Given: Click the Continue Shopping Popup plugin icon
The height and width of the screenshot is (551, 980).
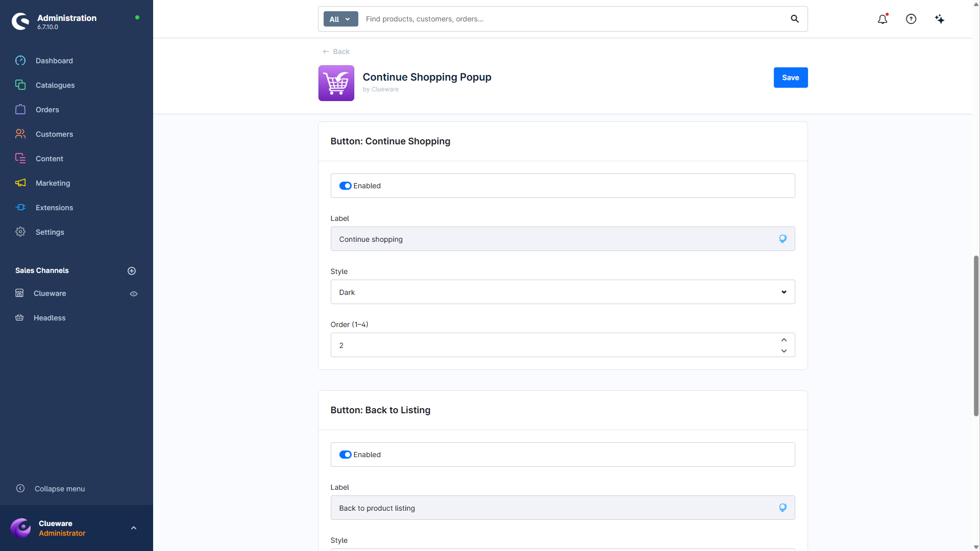Looking at the screenshot, I should [x=336, y=83].
